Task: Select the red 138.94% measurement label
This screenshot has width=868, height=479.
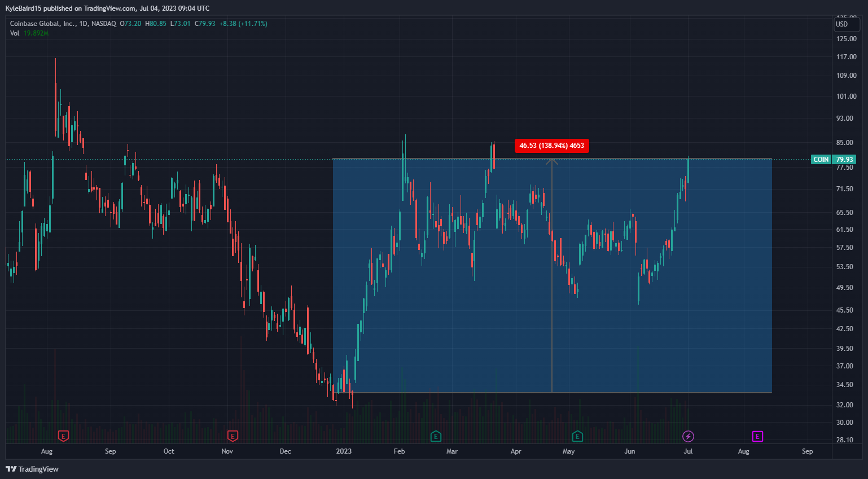Action: tap(551, 146)
